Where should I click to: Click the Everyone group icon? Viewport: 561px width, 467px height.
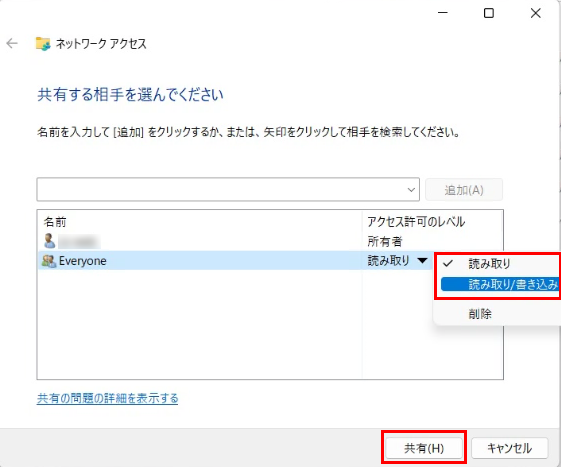(49, 261)
